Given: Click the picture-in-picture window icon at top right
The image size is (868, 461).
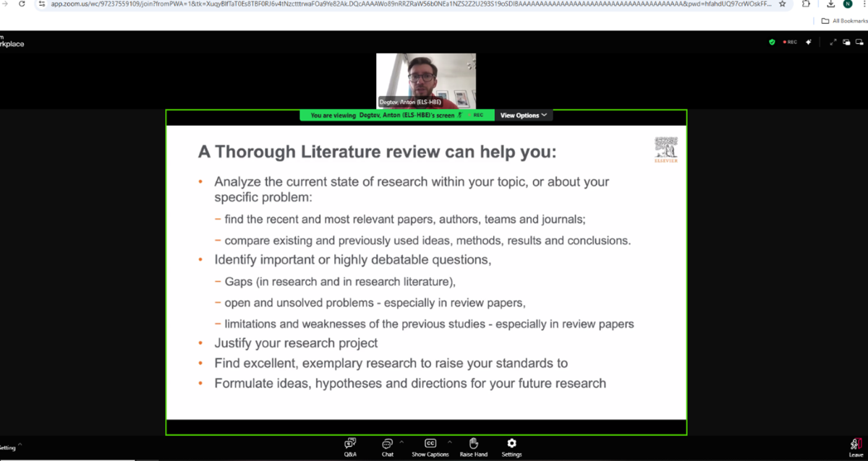Looking at the screenshot, I should coord(846,42).
